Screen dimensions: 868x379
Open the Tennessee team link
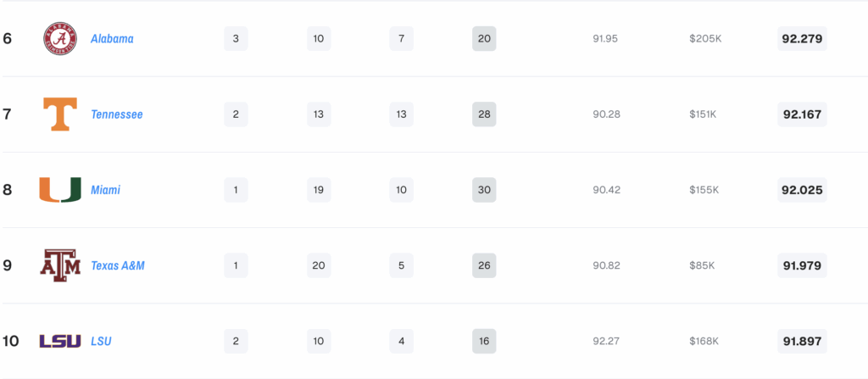click(x=117, y=114)
